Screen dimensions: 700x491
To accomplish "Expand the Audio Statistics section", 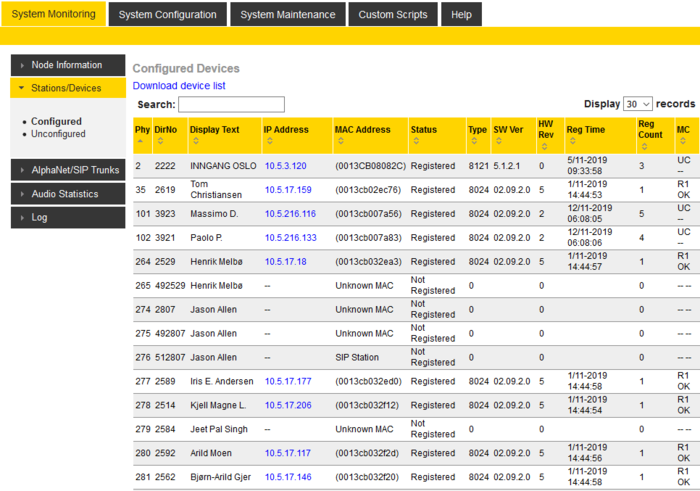I will tap(67, 194).
